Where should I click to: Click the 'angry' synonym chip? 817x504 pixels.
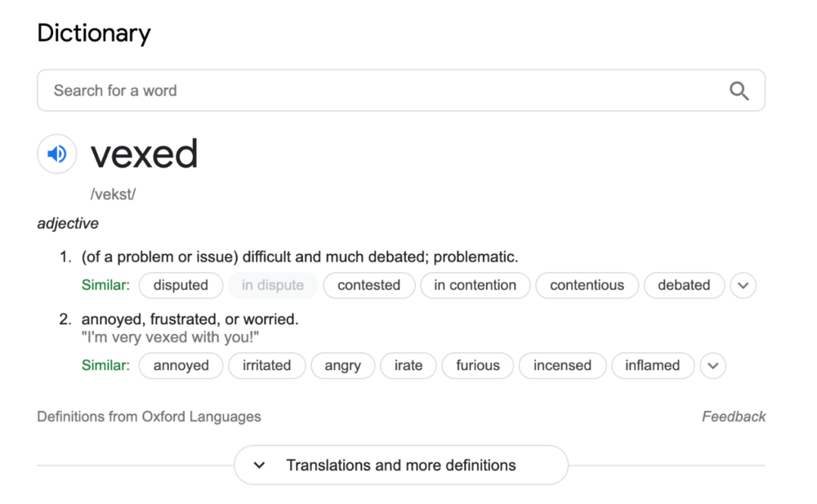pos(342,366)
